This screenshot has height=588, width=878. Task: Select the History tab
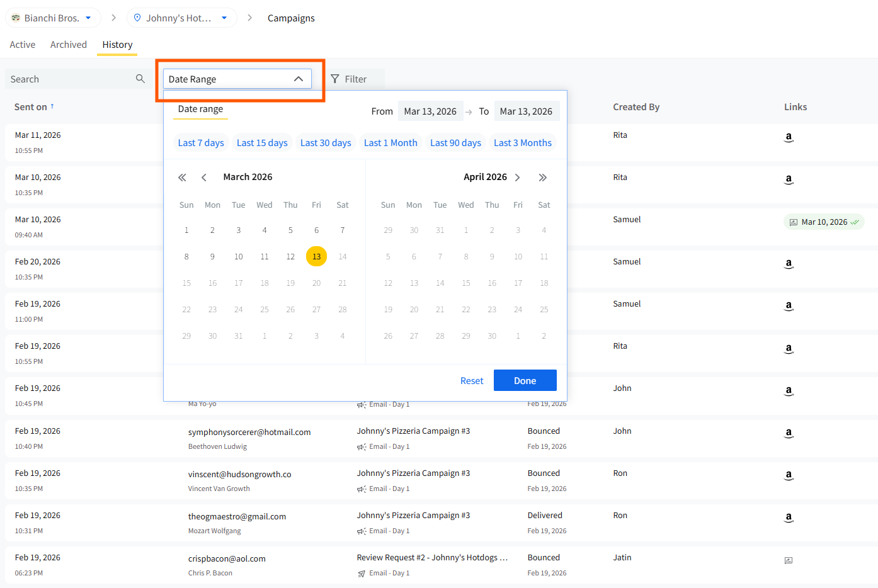[x=117, y=45]
